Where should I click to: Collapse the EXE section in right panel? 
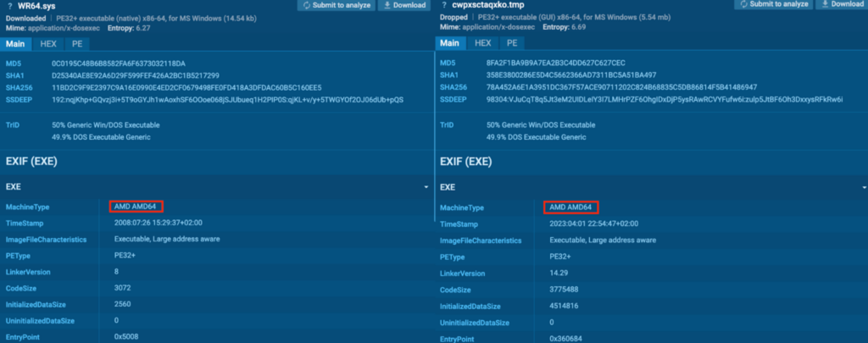pos(860,185)
